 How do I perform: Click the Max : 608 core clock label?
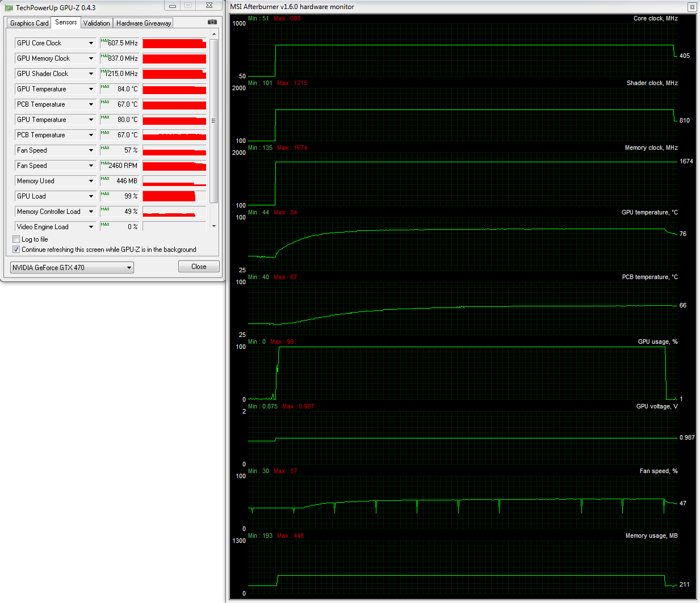point(287,19)
